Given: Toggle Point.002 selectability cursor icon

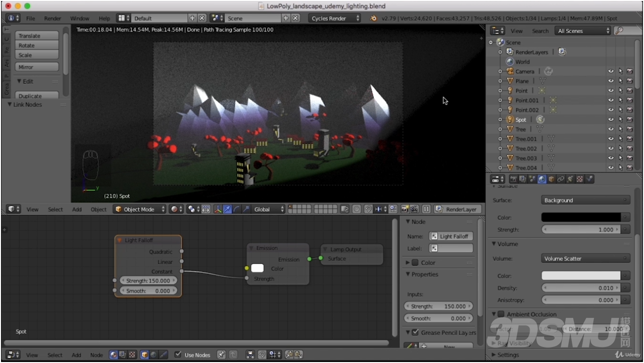Looking at the screenshot, I should pyautogui.click(x=620, y=110).
